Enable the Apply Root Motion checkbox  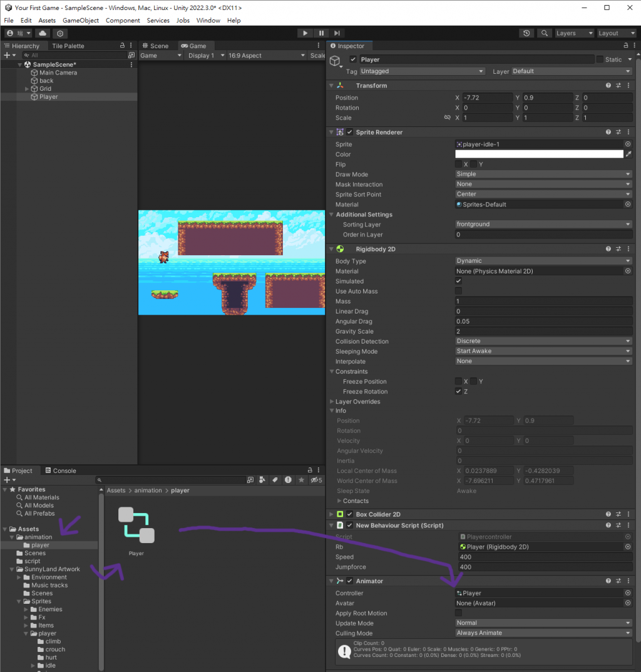point(458,613)
